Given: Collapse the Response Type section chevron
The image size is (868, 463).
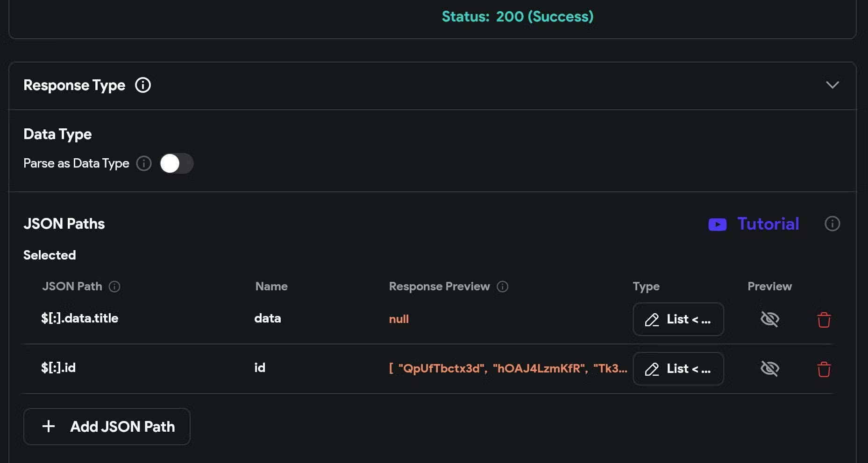Looking at the screenshot, I should (x=832, y=85).
